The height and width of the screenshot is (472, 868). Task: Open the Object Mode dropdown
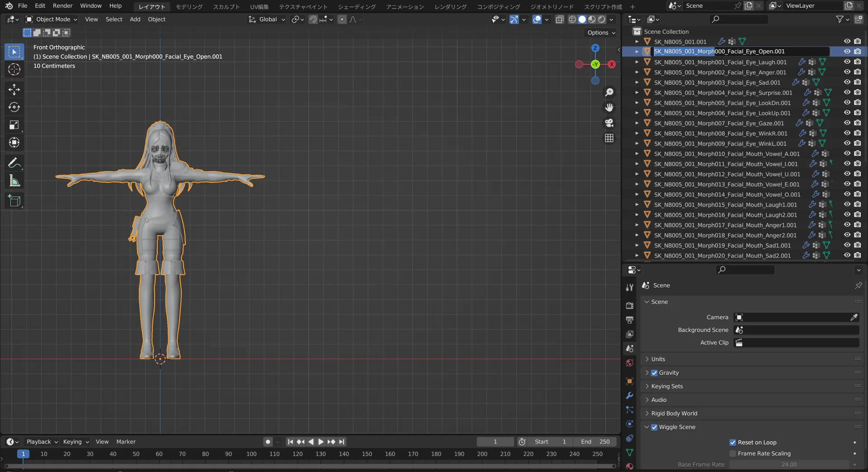pyautogui.click(x=52, y=19)
